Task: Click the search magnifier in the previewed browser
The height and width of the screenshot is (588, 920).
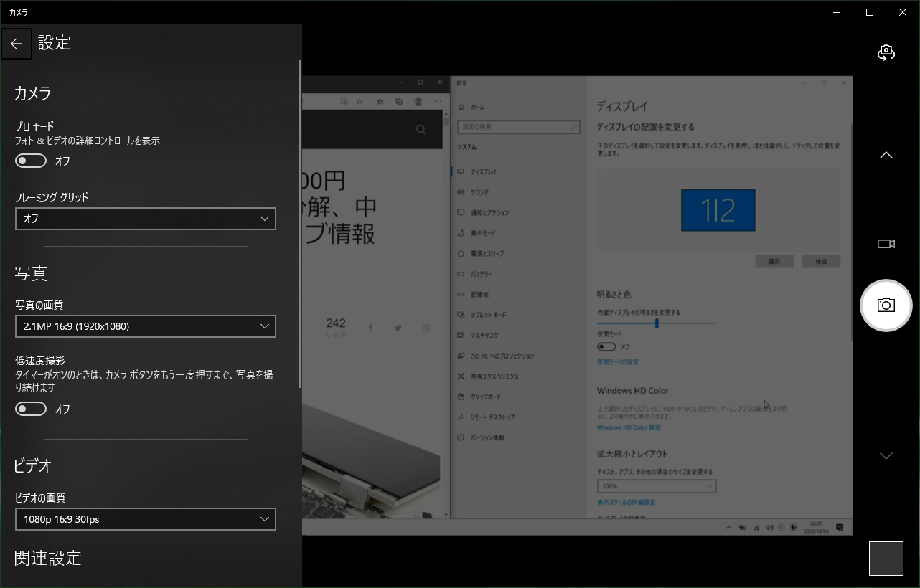Action: tap(421, 130)
